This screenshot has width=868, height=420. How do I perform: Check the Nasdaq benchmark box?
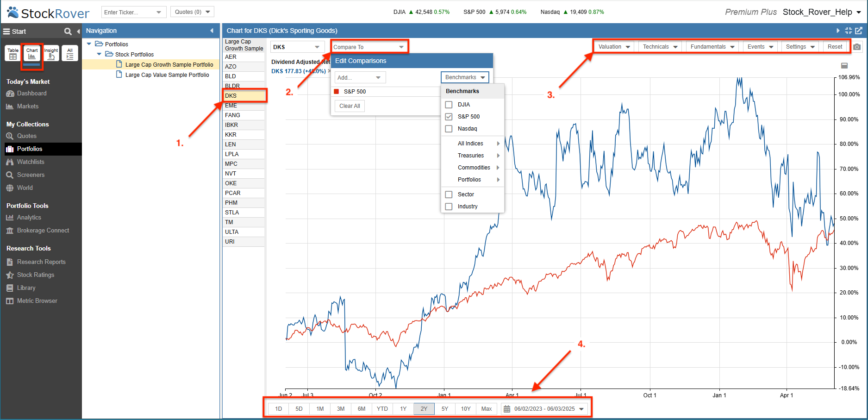(449, 129)
